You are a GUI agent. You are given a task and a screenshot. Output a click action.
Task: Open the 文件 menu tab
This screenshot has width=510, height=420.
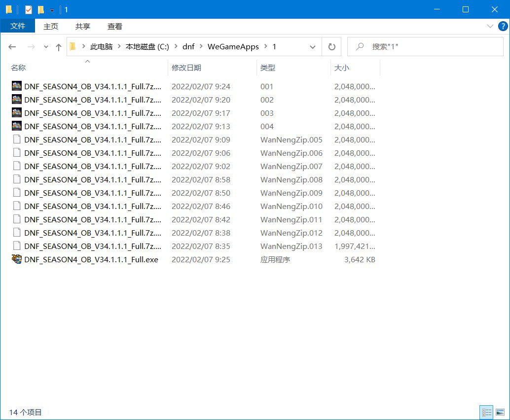click(18, 26)
